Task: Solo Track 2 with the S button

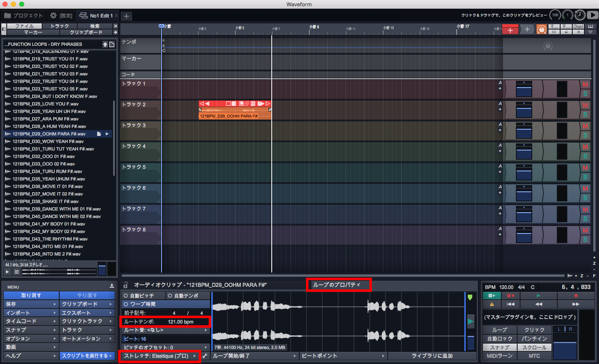Action: [x=585, y=115]
